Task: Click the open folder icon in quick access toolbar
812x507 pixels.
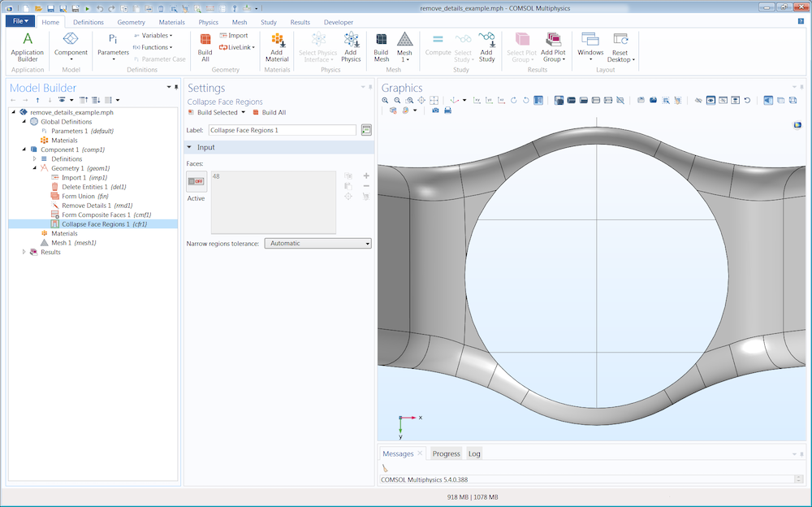Action: tap(38, 8)
